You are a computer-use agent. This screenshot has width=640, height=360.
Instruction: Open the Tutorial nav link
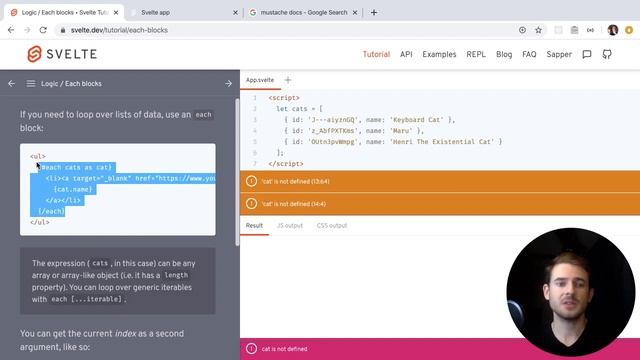(376, 54)
